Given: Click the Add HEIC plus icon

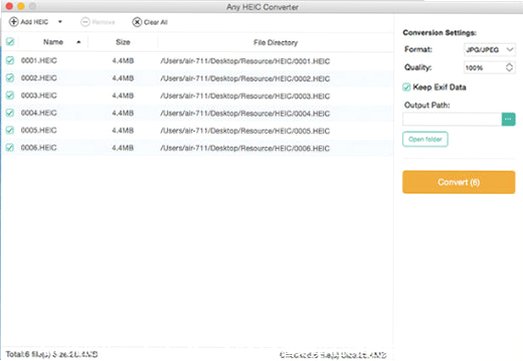Looking at the screenshot, I should tap(13, 22).
